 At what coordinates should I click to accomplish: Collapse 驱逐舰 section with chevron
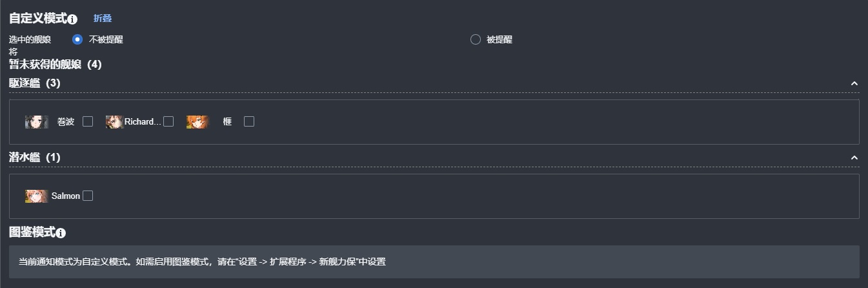click(854, 83)
